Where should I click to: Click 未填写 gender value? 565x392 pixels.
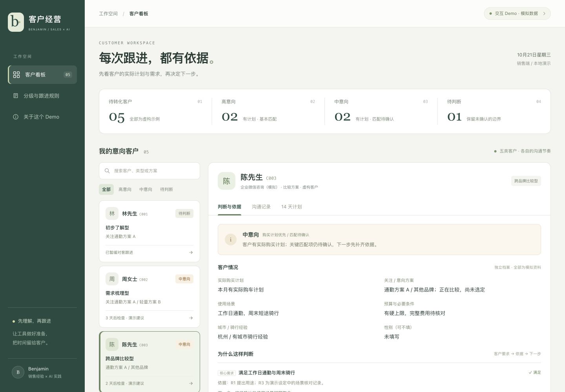[x=392, y=337]
